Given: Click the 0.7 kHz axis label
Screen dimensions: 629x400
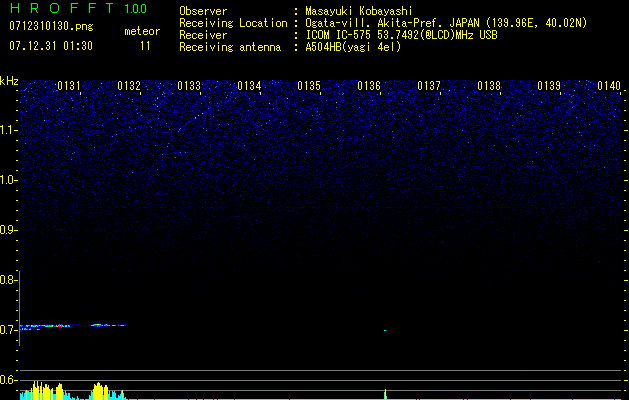Looking at the screenshot, I should 7,330.
